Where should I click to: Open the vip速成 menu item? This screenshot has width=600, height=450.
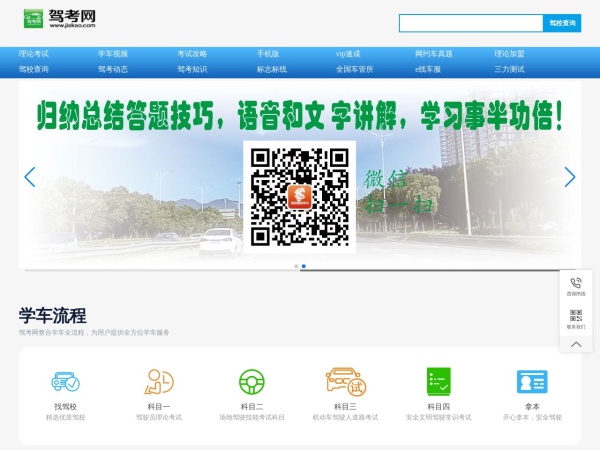click(x=348, y=54)
